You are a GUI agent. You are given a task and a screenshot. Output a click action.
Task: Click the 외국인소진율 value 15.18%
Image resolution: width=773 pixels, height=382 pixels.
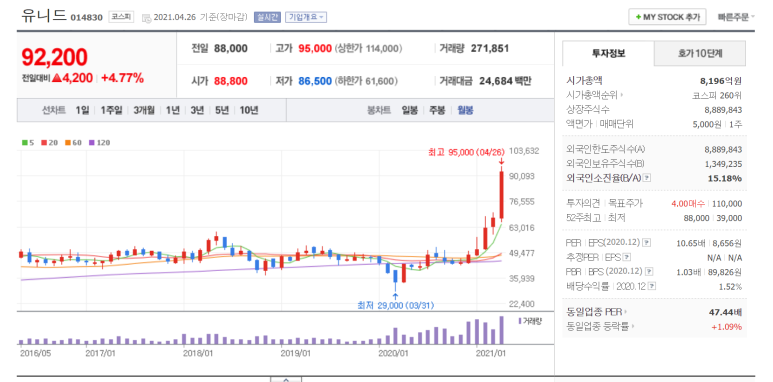pos(725,178)
